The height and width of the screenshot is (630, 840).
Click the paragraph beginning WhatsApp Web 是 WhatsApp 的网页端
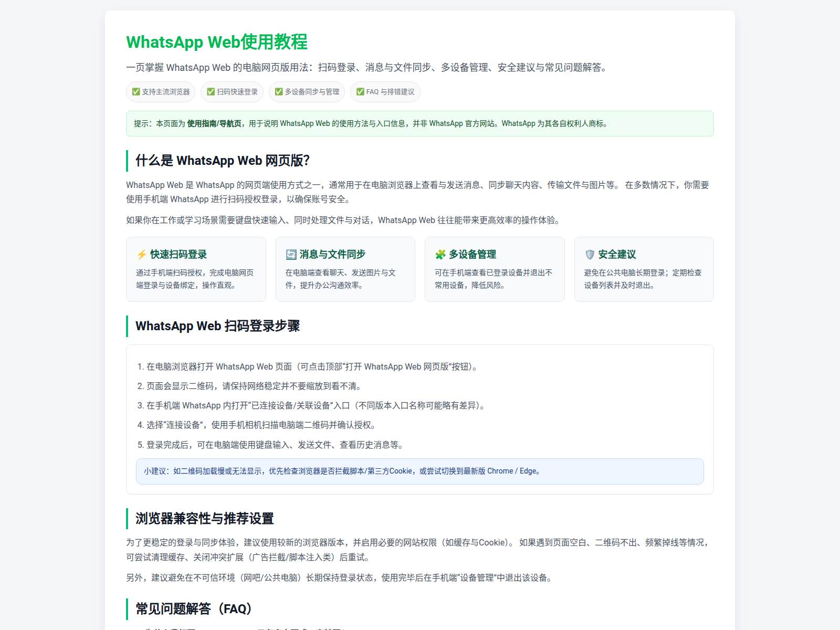(x=418, y=192)
